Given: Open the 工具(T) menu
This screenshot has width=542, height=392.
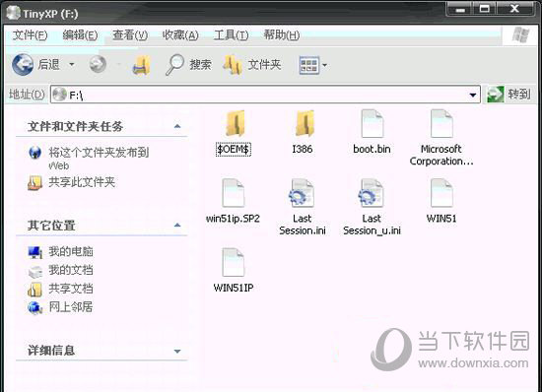Looking at the screenshot, I should point(231,34).
